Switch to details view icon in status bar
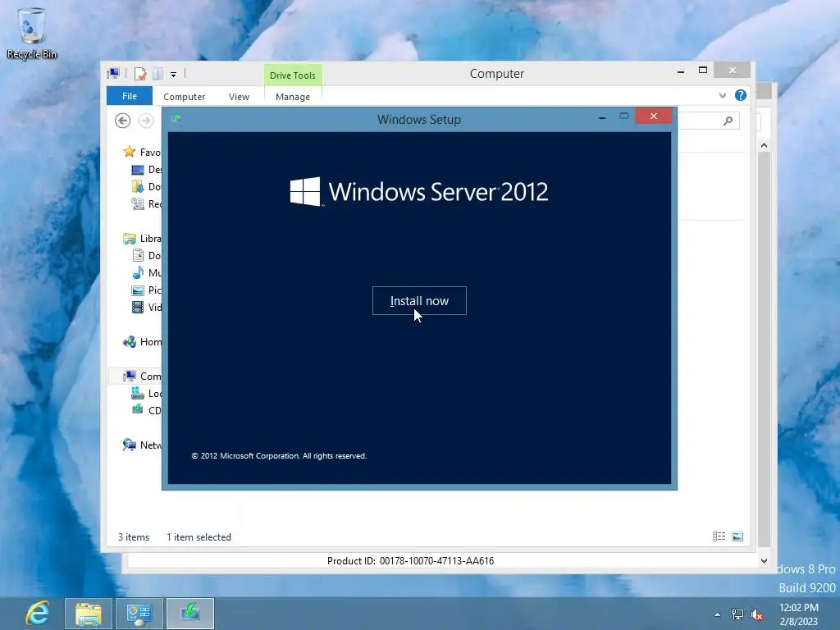This screenshot has width=840, height=630. tap(719, 536)
